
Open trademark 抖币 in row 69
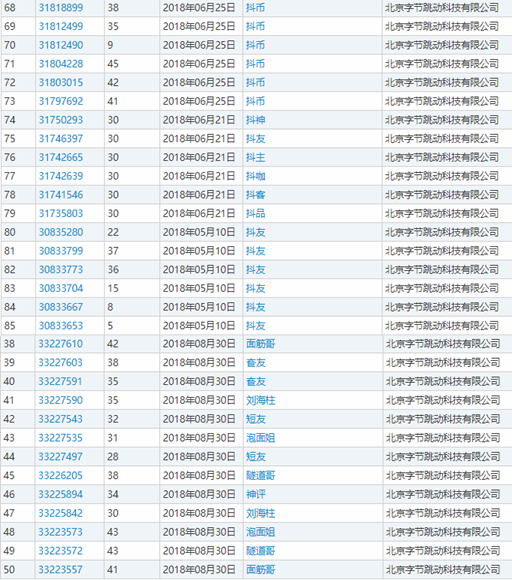[x=255, y=27]
